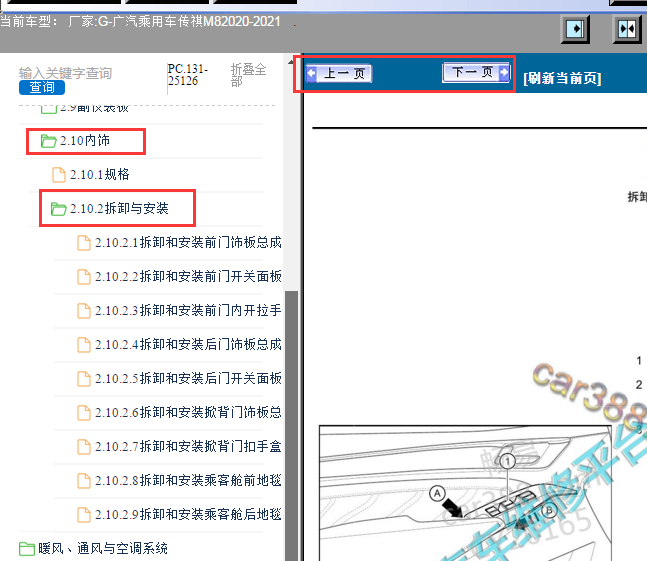Go to next page with 下一页
This screenshot has height=561, width=647.
(x=476, y=73)
